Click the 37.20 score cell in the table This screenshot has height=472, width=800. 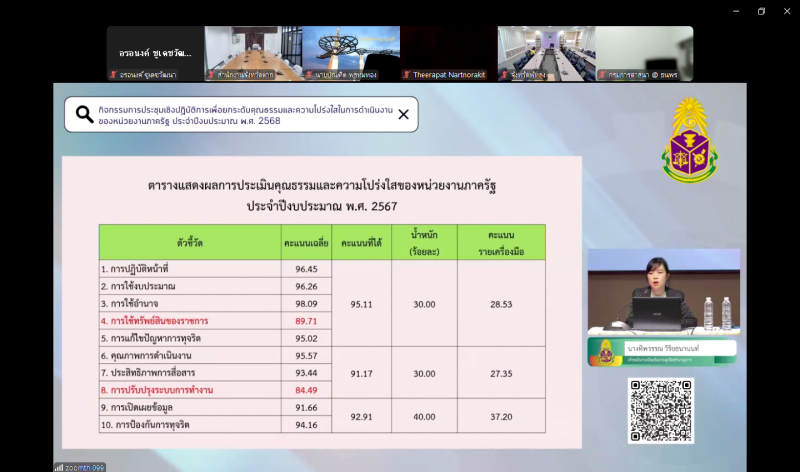tap(501, 416)
